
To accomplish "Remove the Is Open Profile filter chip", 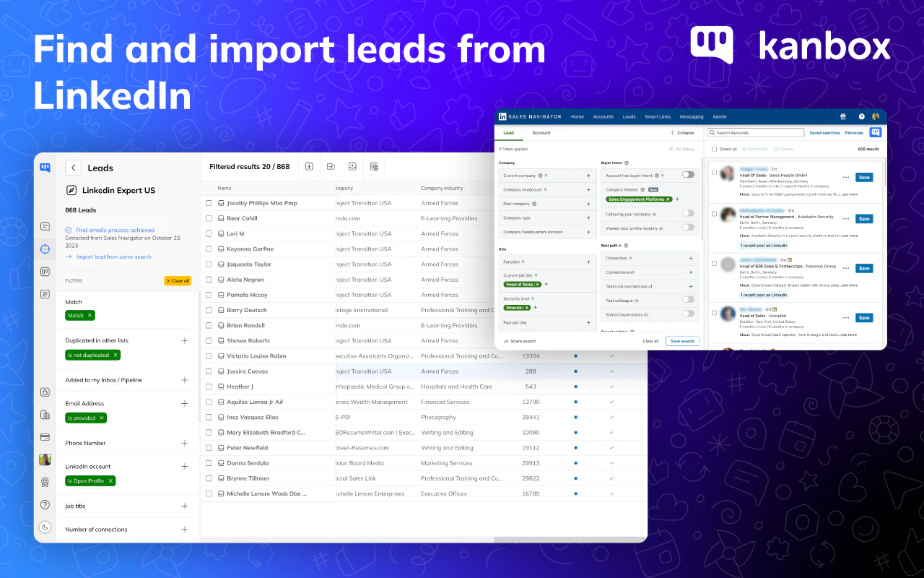I will 110,481.
